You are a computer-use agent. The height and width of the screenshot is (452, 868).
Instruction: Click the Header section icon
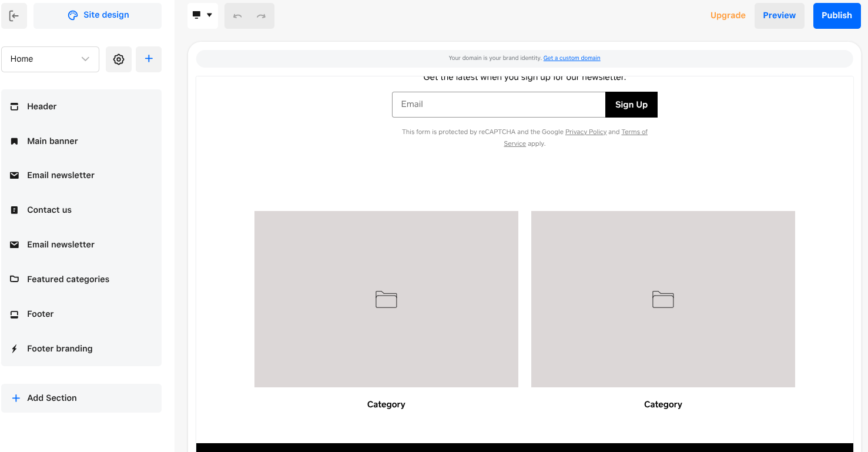tap(15, 107)
